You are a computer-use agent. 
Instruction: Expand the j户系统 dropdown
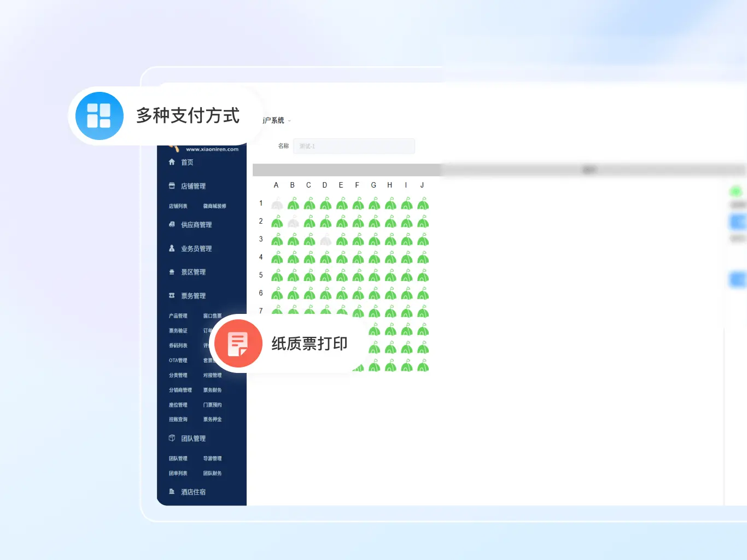pos(277,120)
